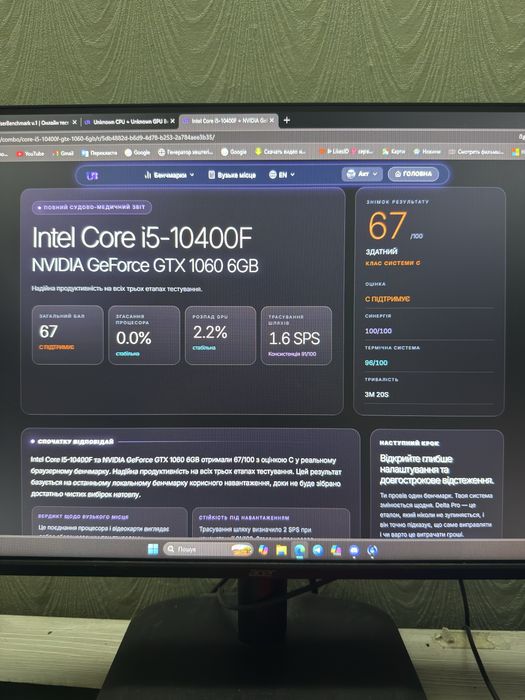Open the Перекласти bookmark
The image size is (525, 700).
click(99, 153)
